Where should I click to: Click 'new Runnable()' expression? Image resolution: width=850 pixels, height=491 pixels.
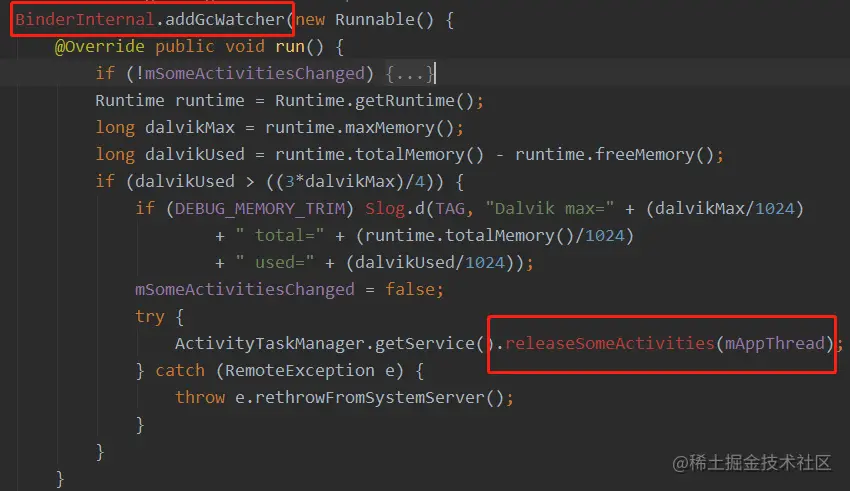point(365,20)
